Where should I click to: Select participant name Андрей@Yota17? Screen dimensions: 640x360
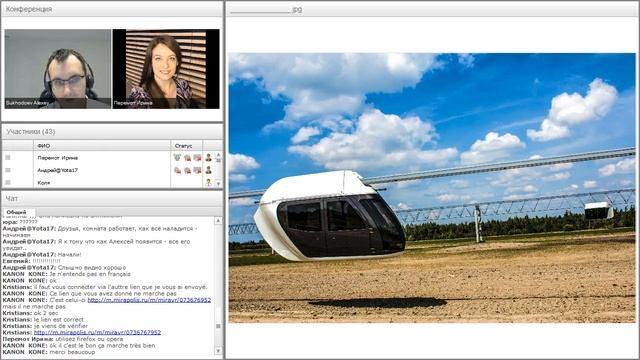tap(58, 170)
